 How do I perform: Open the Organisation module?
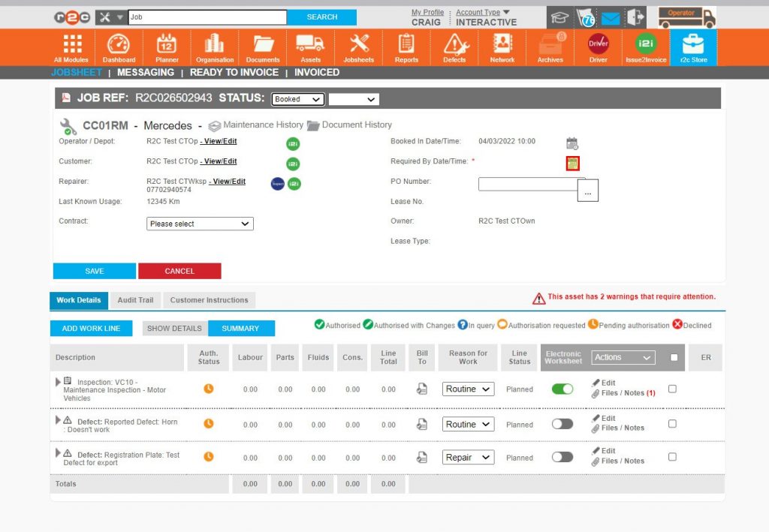(215, 47)
